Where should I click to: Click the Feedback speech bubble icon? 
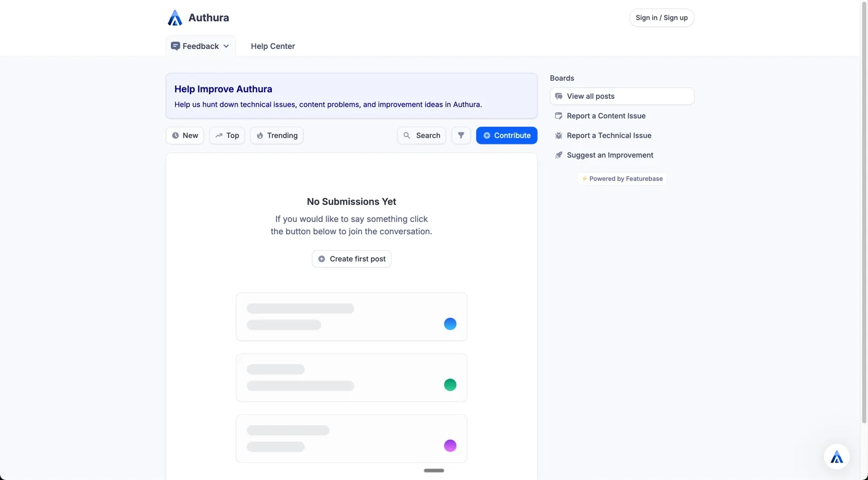coord(175,46)
